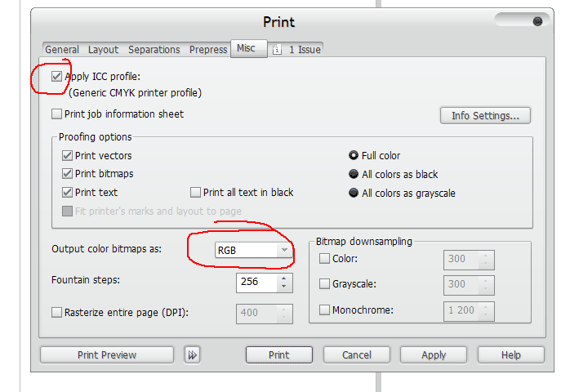The image size is (570, 392).
Task: Go to the Layout tab
Action: click(103, 50)
